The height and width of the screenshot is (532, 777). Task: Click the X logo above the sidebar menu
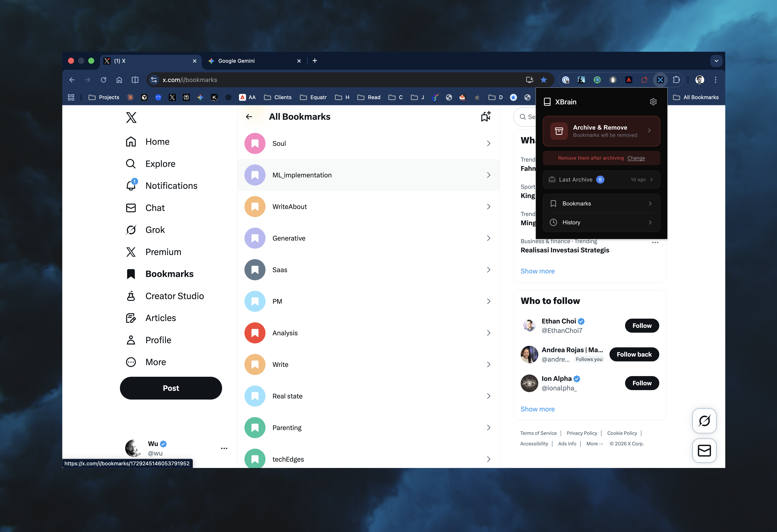click(x=131, y=117)
